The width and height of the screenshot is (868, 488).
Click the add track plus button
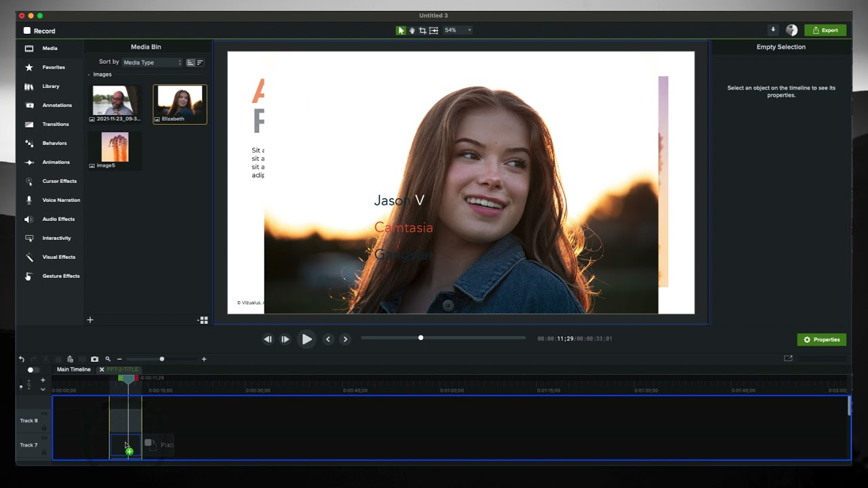[x=43, y=380]
